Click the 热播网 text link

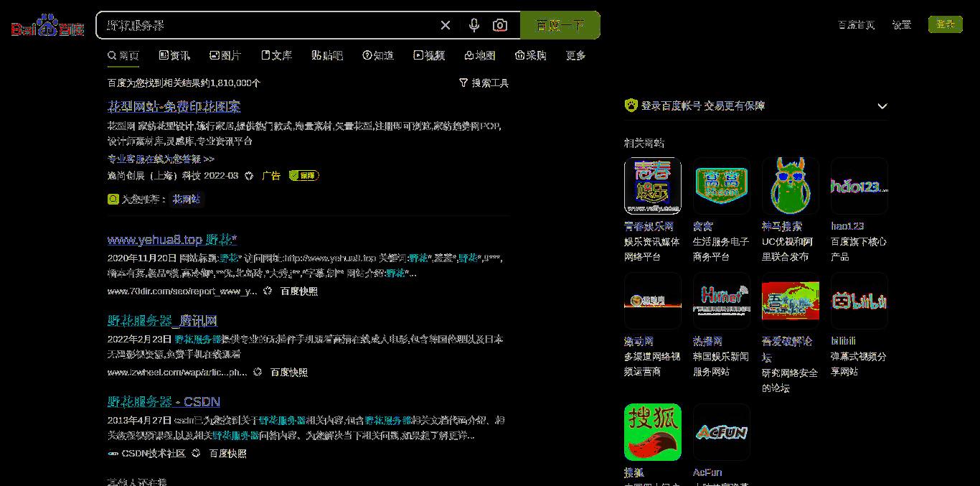click(707, 341)
